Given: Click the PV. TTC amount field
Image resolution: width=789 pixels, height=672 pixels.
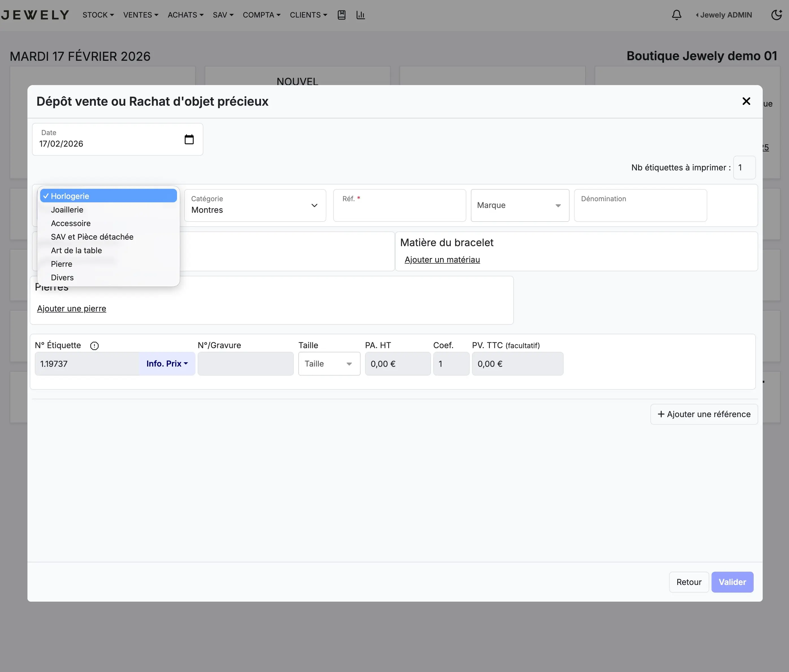Looking at the screenshot, I should [518, 364].
